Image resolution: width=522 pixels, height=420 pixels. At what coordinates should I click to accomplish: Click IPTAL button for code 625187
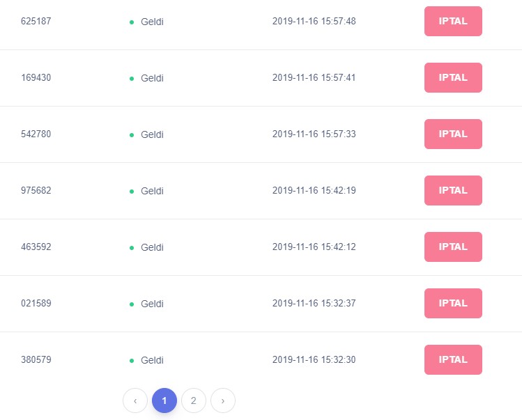click(453, 21)
